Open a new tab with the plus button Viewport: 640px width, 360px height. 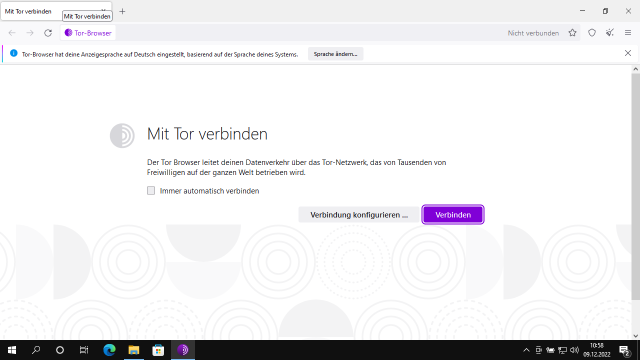[x=122, y=11]
